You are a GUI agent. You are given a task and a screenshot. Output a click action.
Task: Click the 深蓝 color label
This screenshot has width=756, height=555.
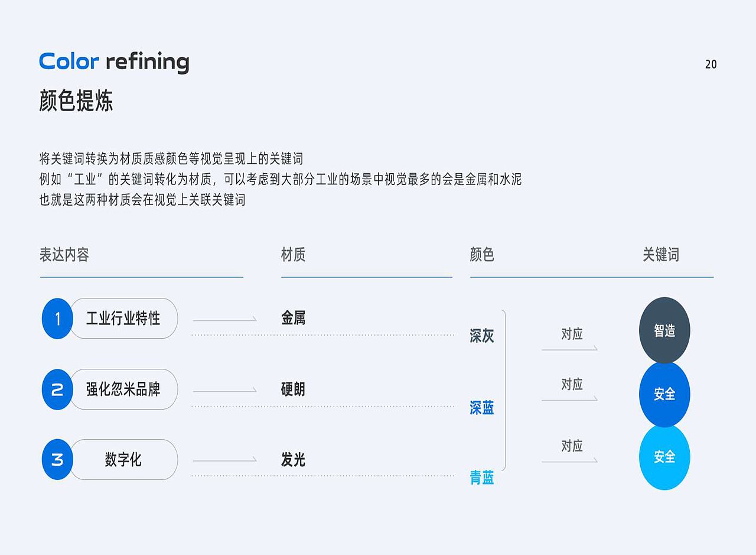point(482,407)
